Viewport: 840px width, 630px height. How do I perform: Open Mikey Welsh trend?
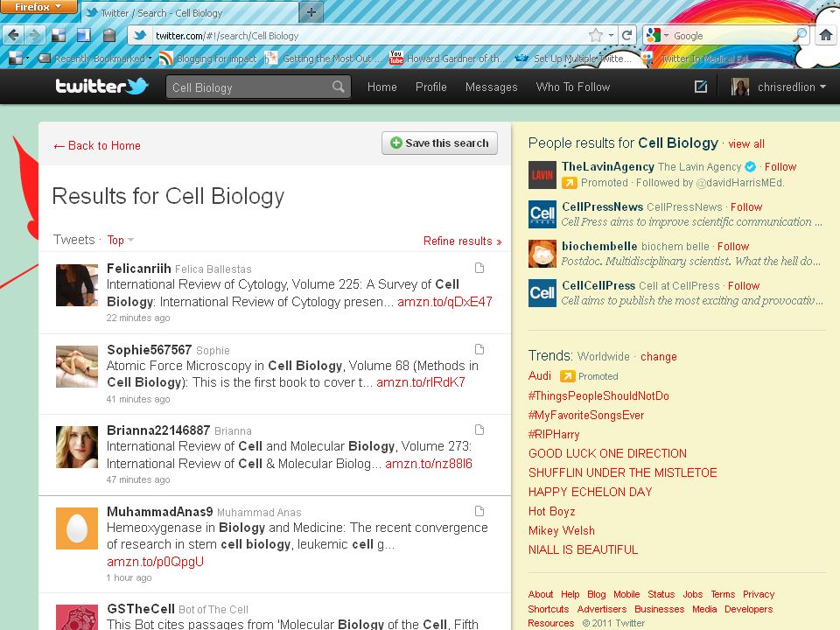[x=562, y=531]
